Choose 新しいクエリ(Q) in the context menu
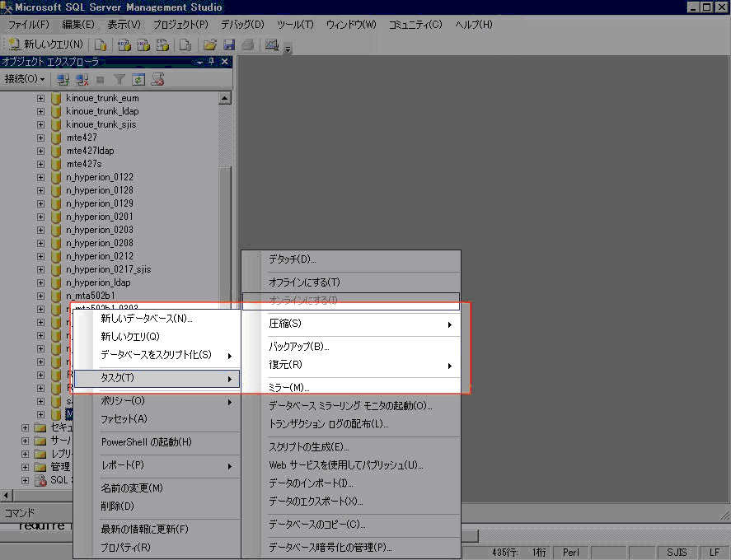 157,337
